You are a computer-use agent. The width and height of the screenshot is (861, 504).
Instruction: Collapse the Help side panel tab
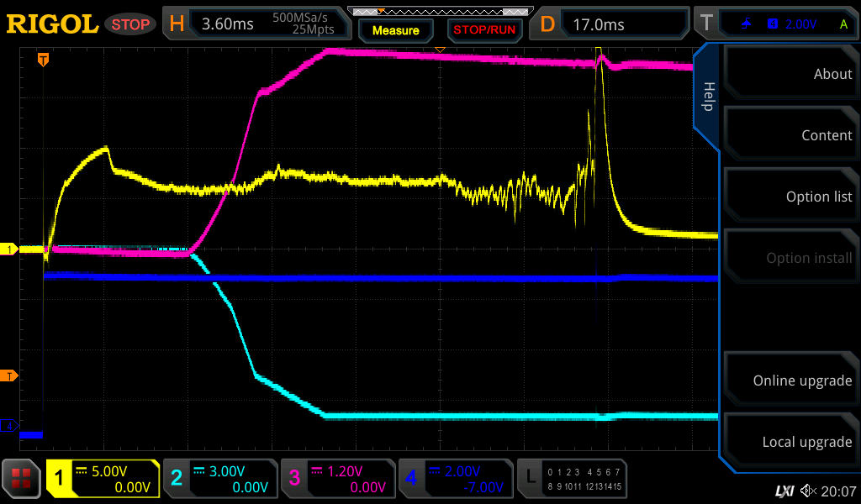pos(707,97)
